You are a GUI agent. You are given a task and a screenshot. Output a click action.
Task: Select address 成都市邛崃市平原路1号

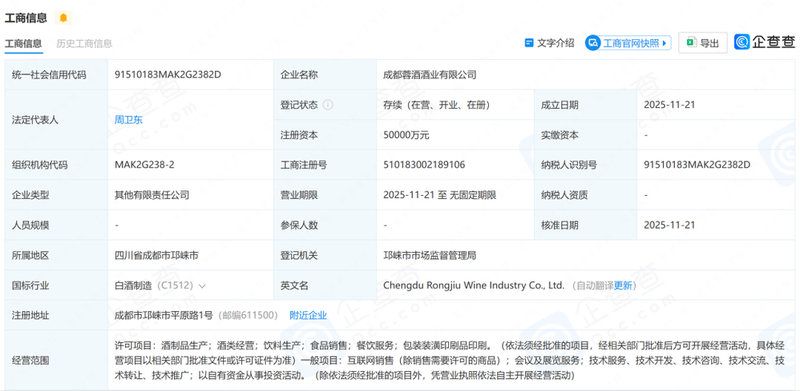pos(164,315)
